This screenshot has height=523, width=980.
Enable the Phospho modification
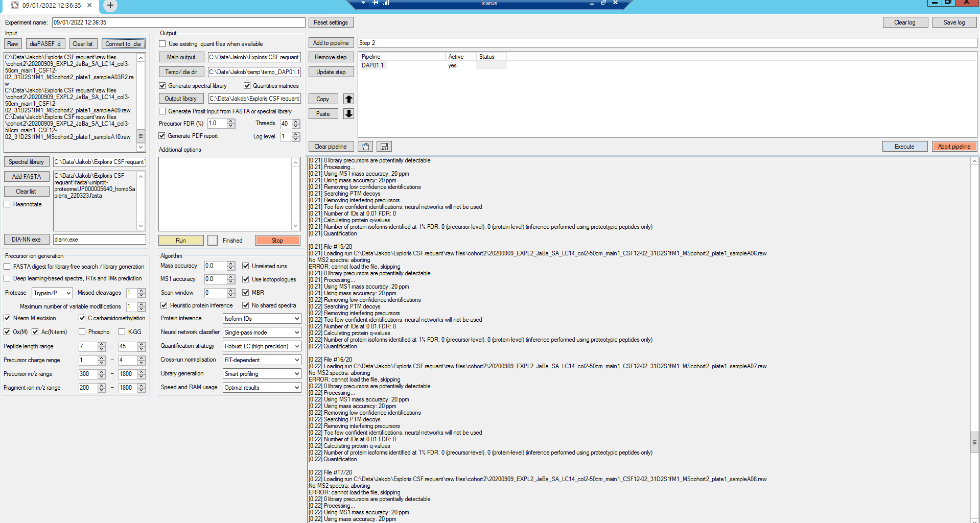coord(82,332)
